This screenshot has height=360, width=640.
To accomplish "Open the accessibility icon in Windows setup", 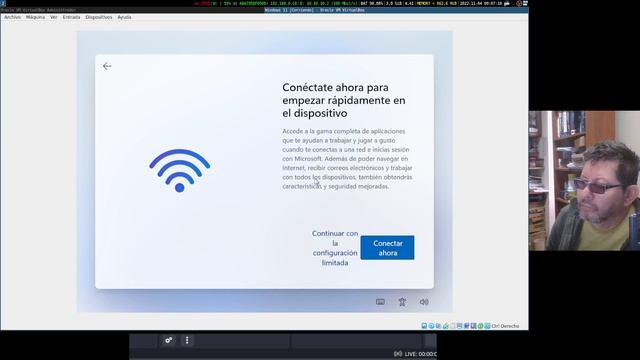I will [x=402, y=302].
